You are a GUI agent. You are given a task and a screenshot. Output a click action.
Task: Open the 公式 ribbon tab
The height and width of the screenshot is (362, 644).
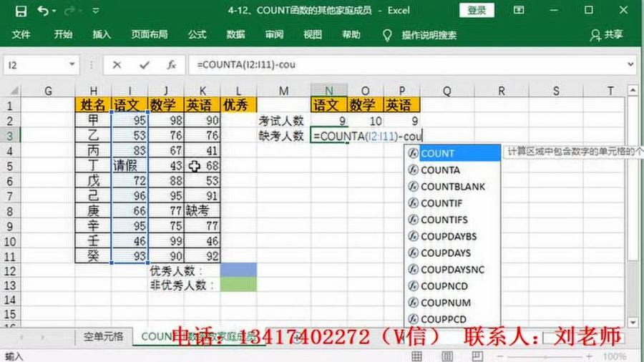197,34
